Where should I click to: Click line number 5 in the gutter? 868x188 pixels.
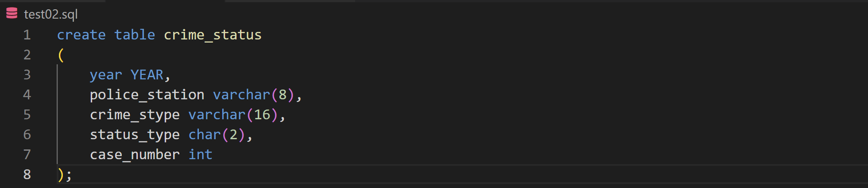point(27,114)
